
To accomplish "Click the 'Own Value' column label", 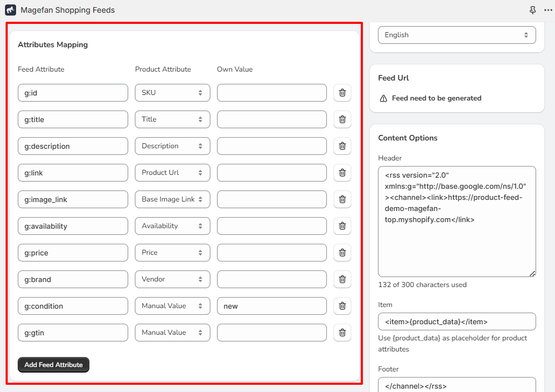I will coord(235,69).
